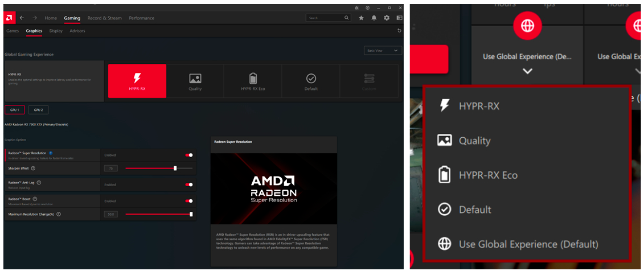
Task: Collapse the Use Global Experience chevron
Action: click(x=528, y=71)
